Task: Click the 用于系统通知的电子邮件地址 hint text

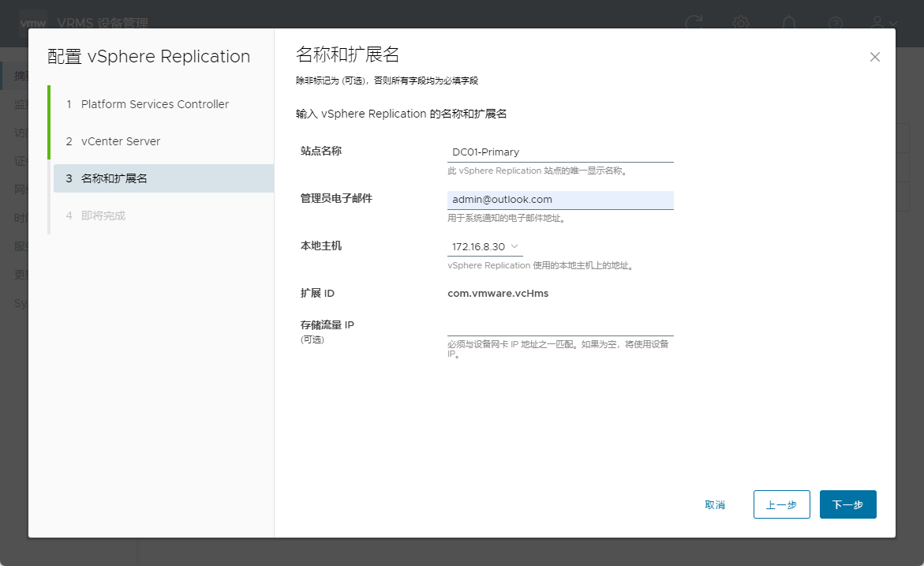Action: click(507, 218)
